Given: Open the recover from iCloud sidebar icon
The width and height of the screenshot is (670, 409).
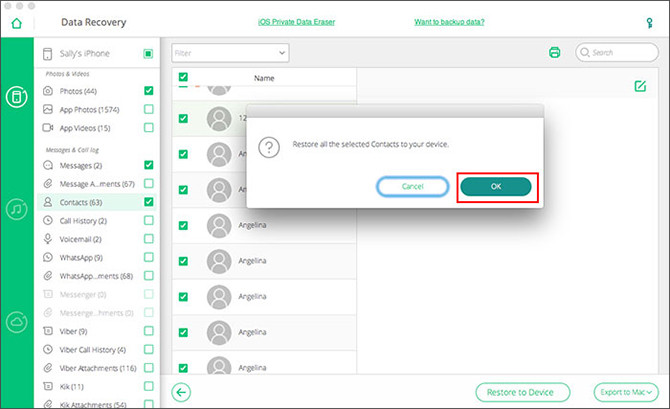Looking at the screenshot, I should click(16, 321).
